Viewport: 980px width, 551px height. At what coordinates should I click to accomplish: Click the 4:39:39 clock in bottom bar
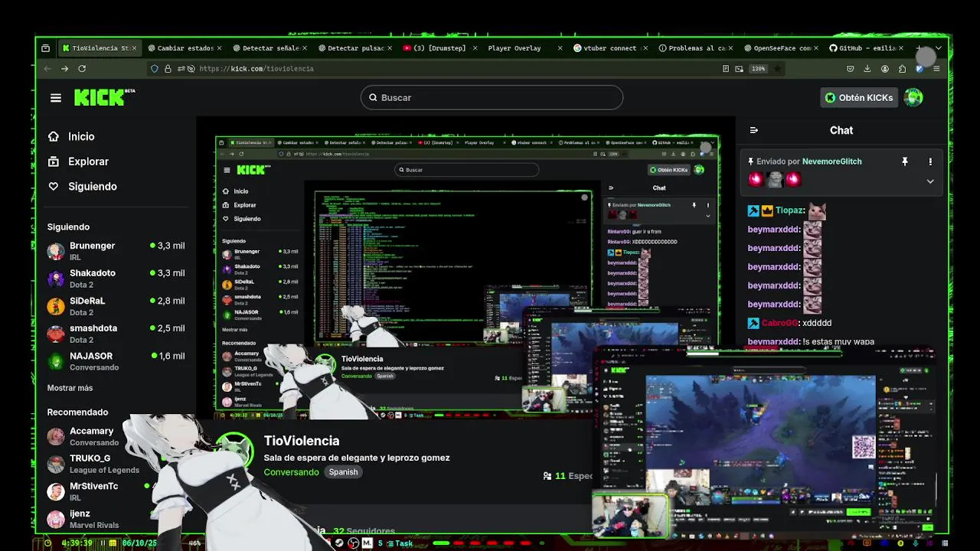pos(77,543)
